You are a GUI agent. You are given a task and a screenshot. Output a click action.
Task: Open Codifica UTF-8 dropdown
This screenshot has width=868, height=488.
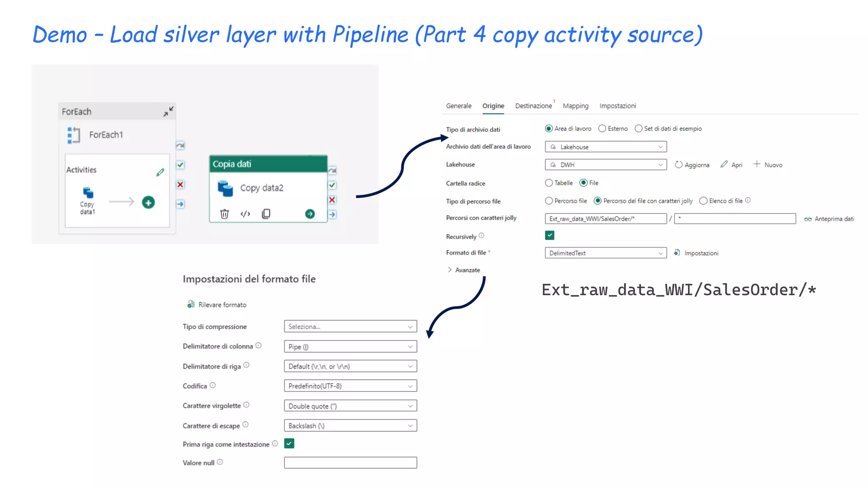click(351, 386)
